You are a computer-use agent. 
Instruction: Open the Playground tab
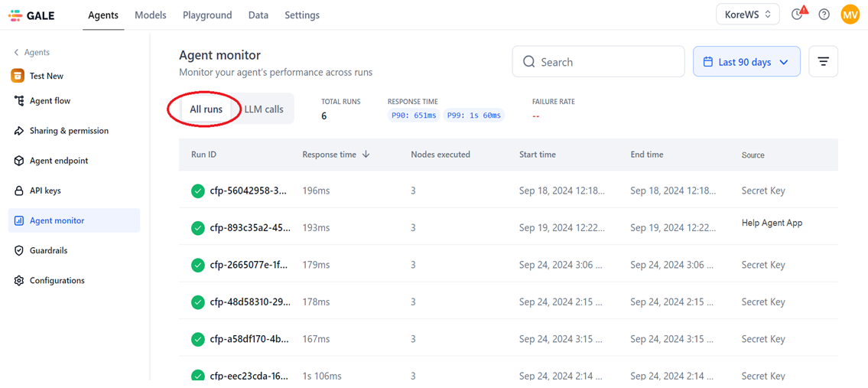point(207,15)
